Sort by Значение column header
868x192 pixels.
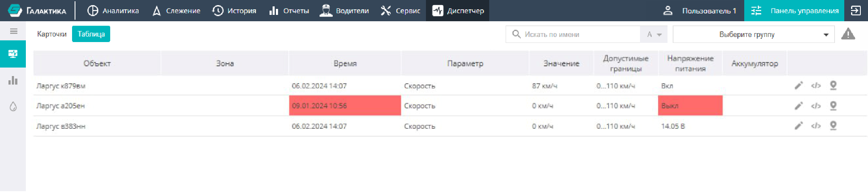pos(561,63)
